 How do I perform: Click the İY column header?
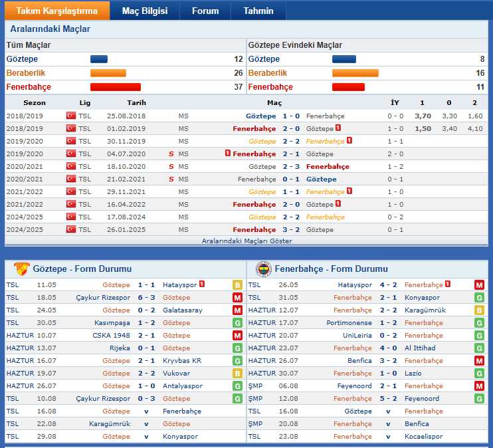click(x=395, y=102)
